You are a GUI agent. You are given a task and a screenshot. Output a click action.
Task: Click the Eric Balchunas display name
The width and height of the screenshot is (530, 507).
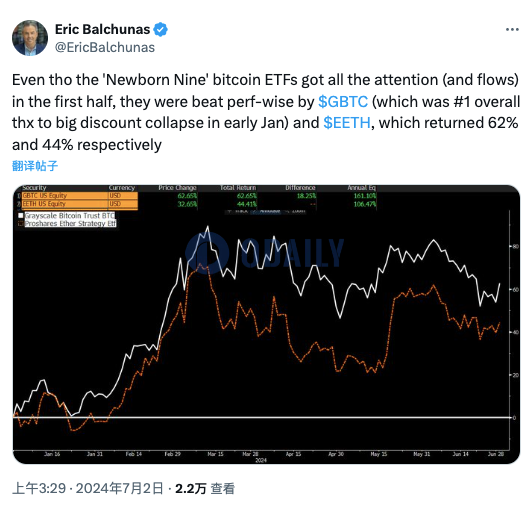point(102,29)
